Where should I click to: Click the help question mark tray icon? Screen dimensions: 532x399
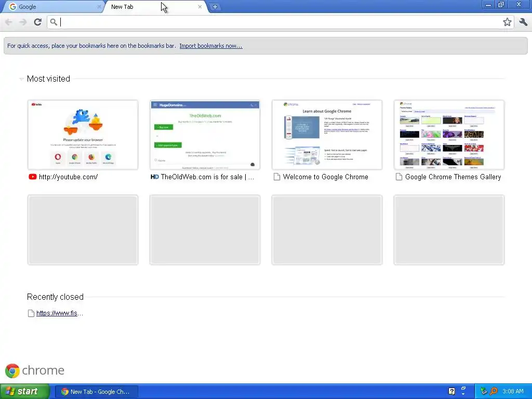click(x=451, y=391)
